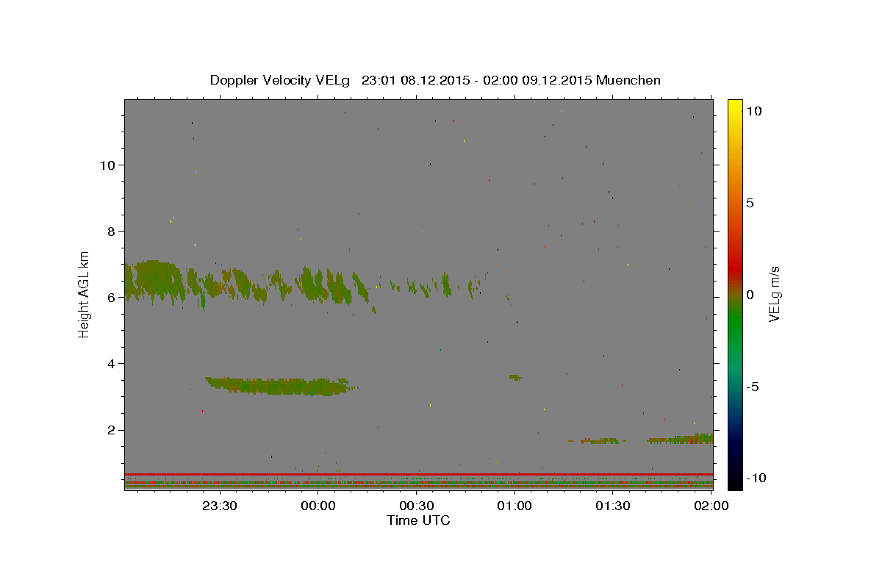Click the '02:00' time tick label
This screenshot has height=588, width=882.
pos(711,506)
